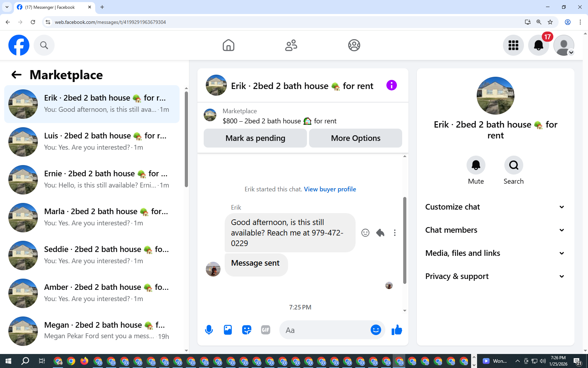
Task: Select the Messenger | Facebook tab
Action: point(55,7)
